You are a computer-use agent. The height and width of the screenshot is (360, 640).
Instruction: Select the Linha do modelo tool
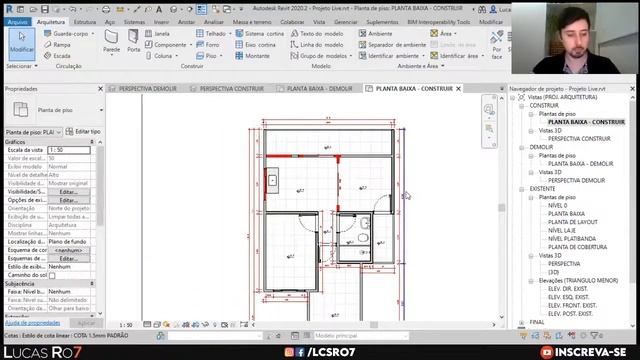317,45
